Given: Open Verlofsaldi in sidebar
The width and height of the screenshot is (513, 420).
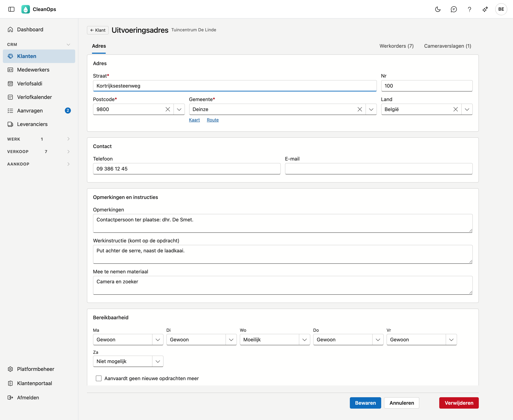Looking at the screenshot, I should click(39, 83).
